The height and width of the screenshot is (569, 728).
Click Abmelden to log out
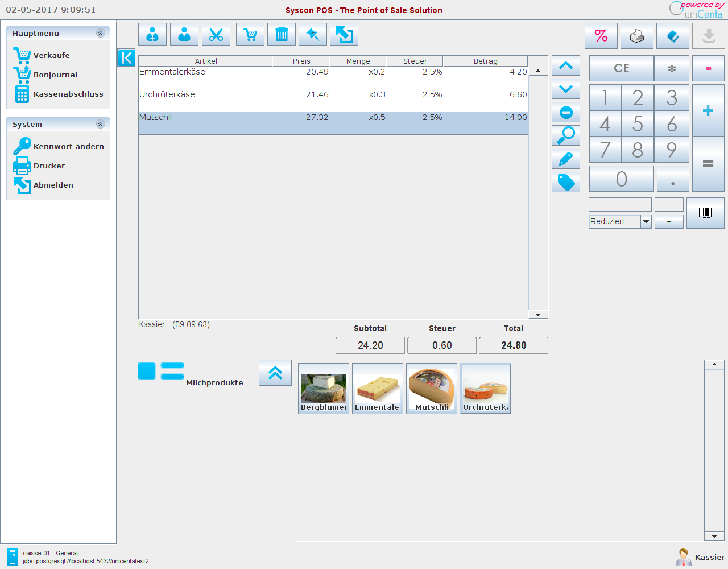53,185
